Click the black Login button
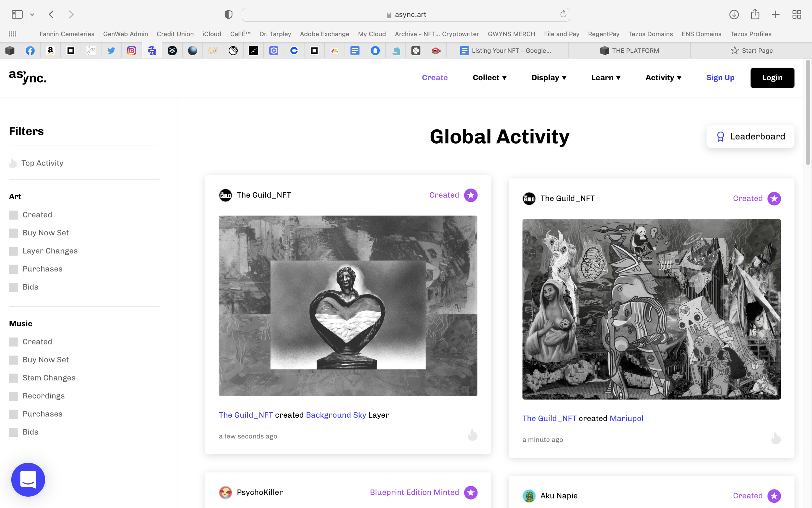Image resolution: width=812 pixels, height=508 pixels. 772,78
